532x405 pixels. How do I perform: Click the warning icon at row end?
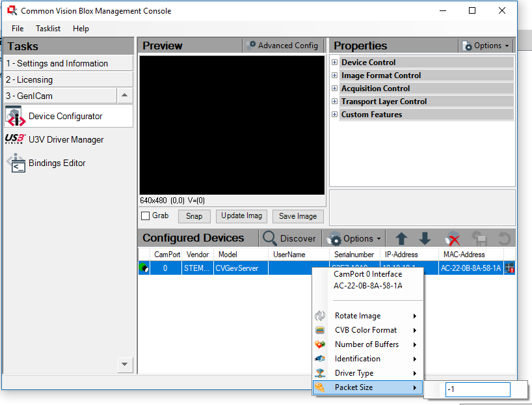click(509, 268)
